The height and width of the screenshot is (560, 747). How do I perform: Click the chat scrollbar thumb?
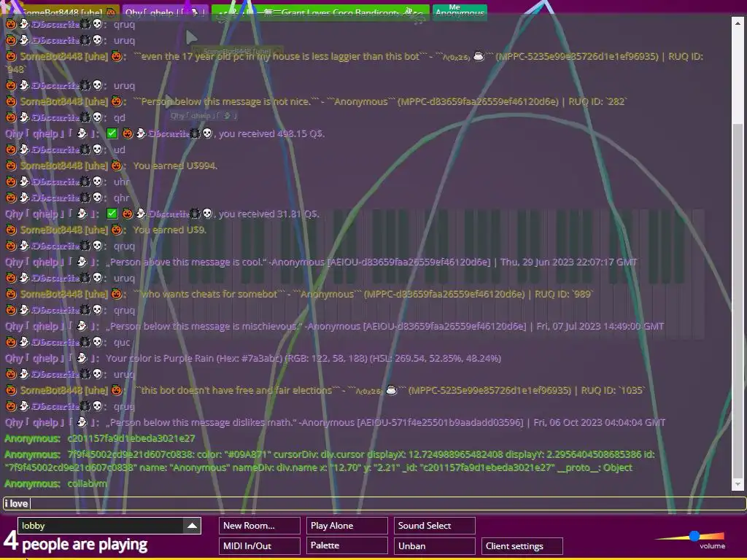pos(738,300)
